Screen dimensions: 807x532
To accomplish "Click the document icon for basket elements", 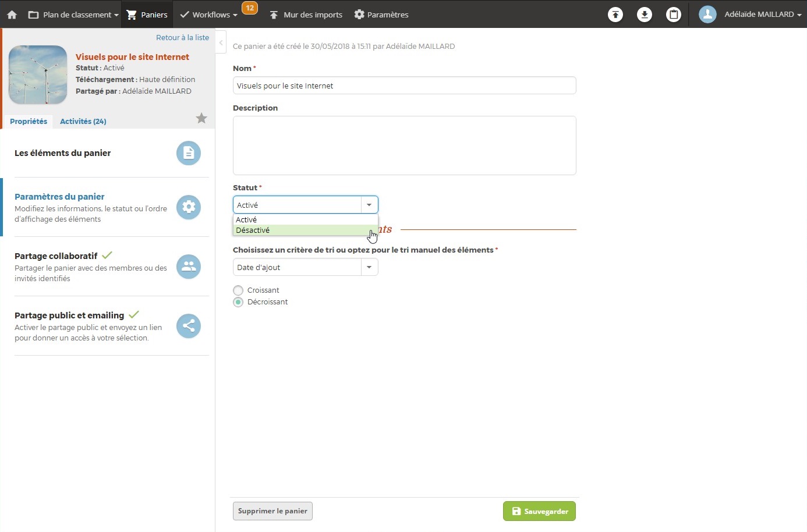I will [189, 153].
